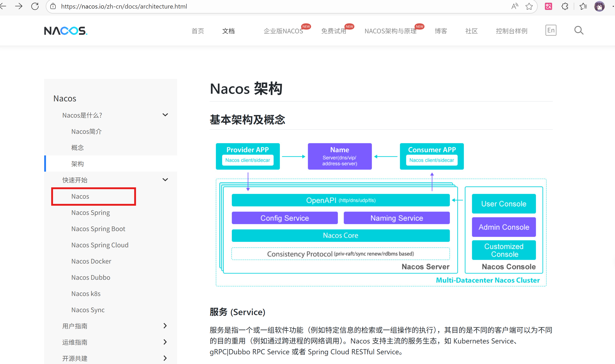Click the NACOS logo

(x=66, y=31)
